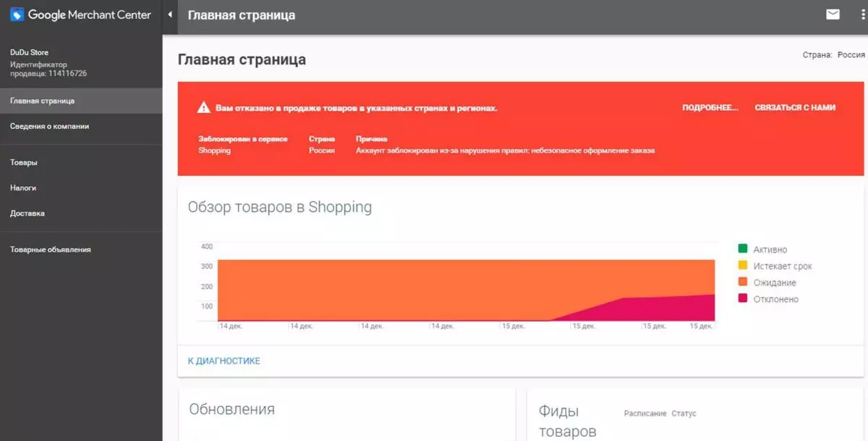Open the Доставка sidebar item
The image size is (868, 441).
(81, 214)
